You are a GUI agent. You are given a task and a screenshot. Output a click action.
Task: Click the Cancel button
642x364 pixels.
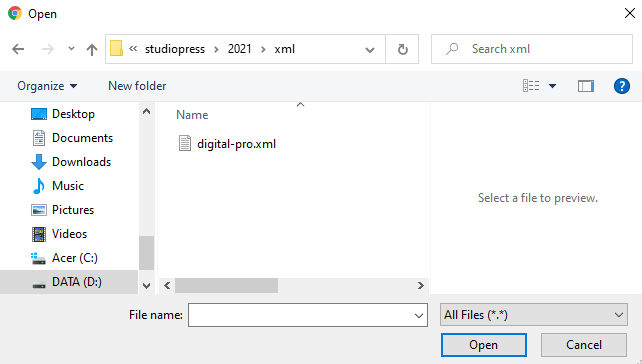[x=583, y=345]
